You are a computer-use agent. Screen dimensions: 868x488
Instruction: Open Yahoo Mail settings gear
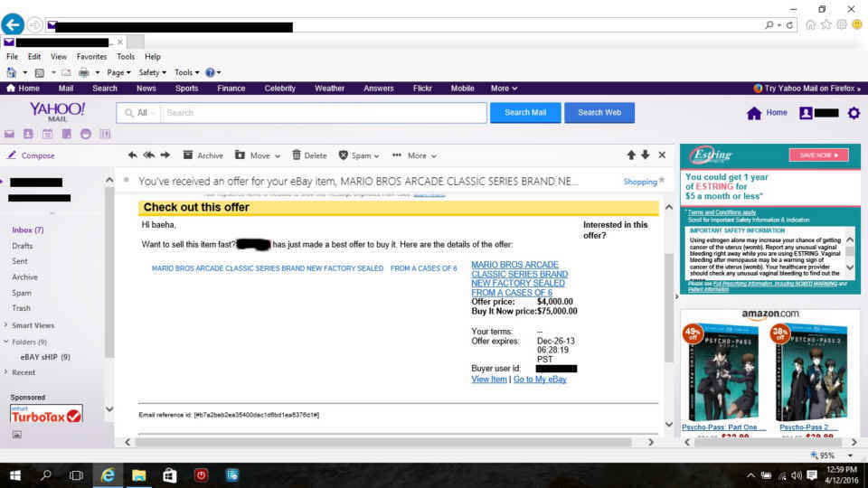pos(854,113)
